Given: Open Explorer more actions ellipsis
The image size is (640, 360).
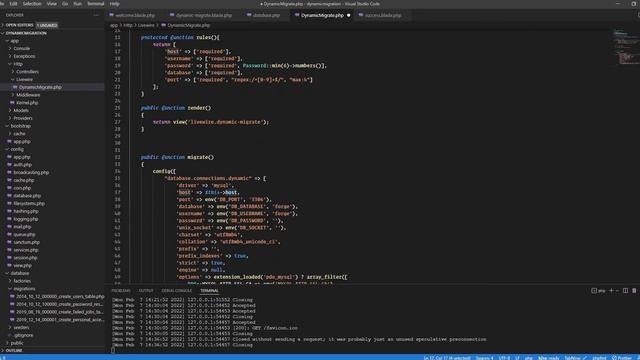Looking at the screenshot, I should tap(96, 15).
